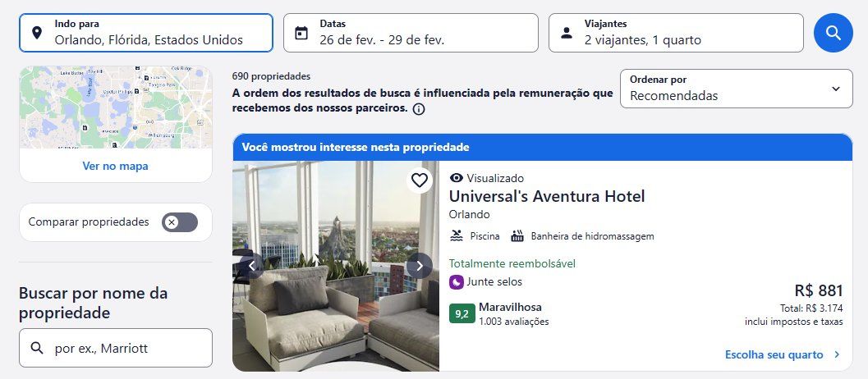Click Escolha seu quarto link
The width and height of the screenshot is (868, 379).
(783, 354)
